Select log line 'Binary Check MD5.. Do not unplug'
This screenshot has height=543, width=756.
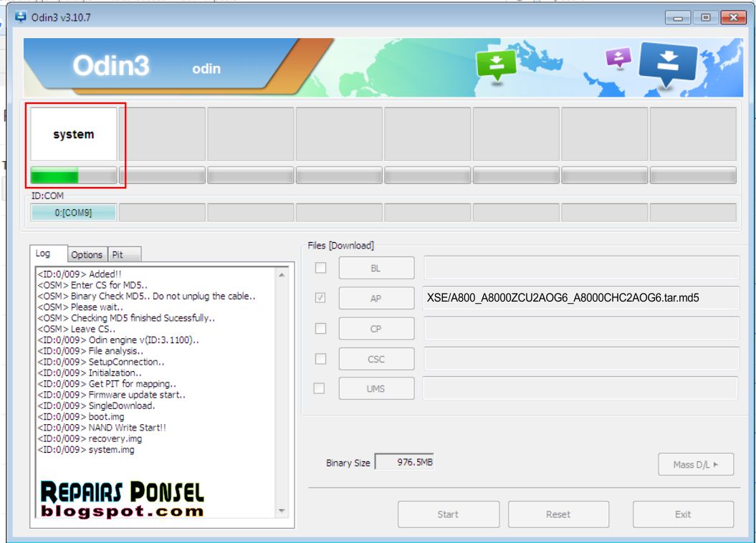(147, 297)
